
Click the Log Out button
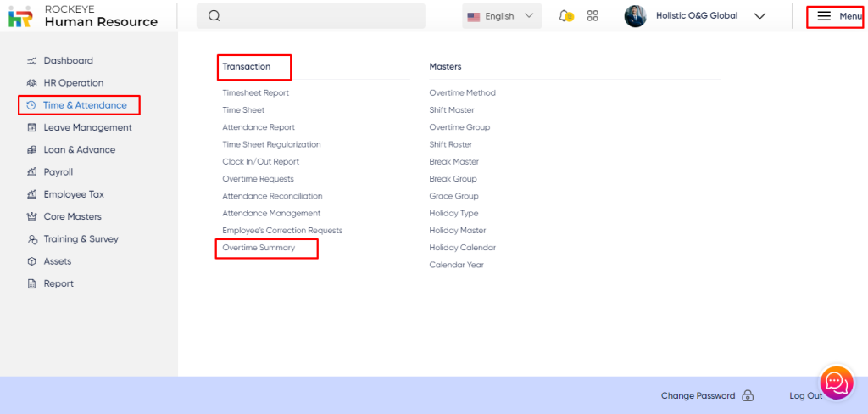[805, 396]
